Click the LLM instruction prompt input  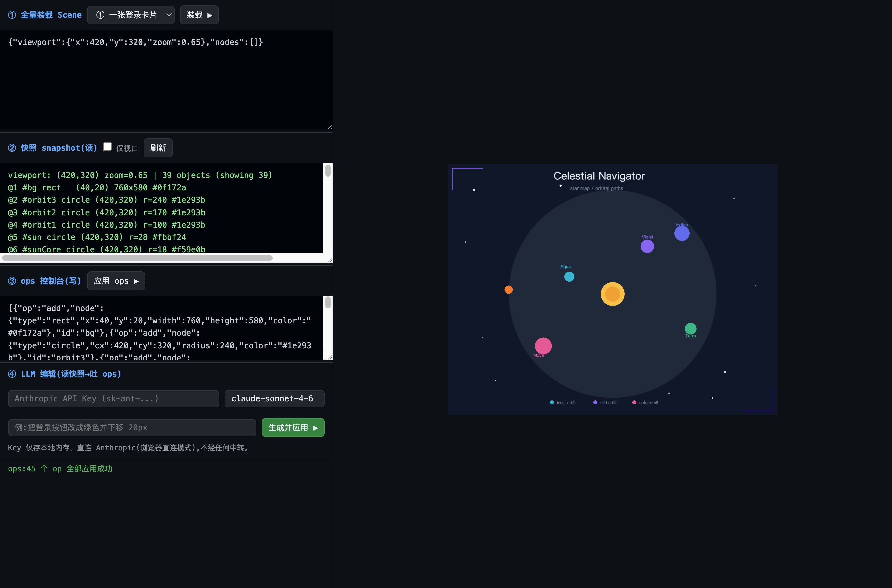point(132,427)
